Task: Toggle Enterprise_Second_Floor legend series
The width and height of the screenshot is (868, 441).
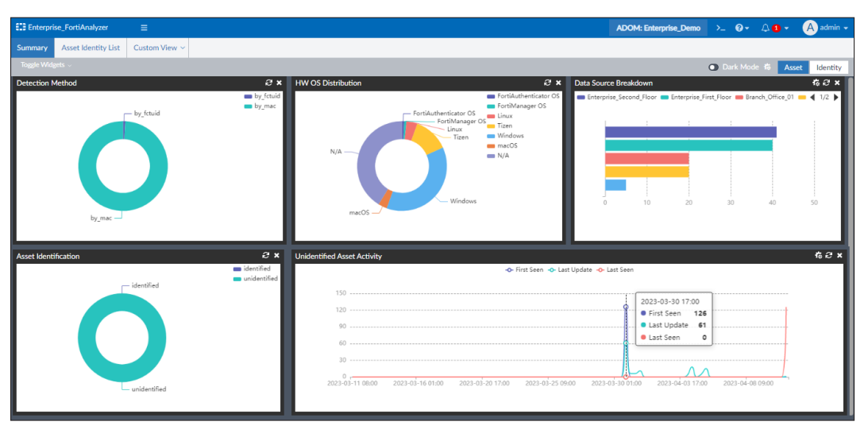Action: pyautogui.click(x=617, y=98)
